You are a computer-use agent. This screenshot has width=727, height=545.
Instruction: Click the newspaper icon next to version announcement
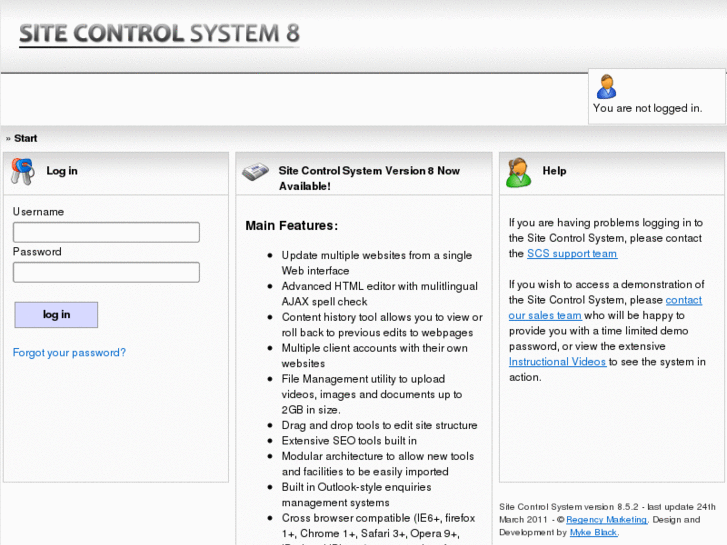(255, 172)
